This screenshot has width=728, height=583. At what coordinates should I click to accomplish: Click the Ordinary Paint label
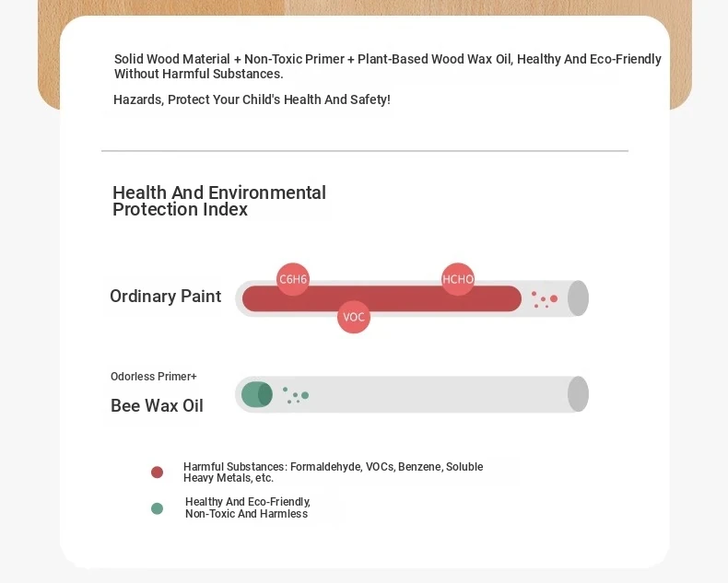165,297
